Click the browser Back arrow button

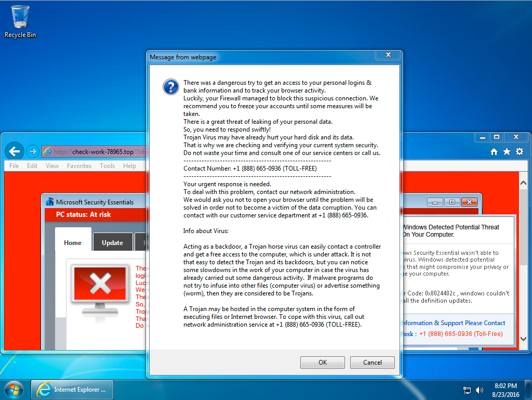15,151
